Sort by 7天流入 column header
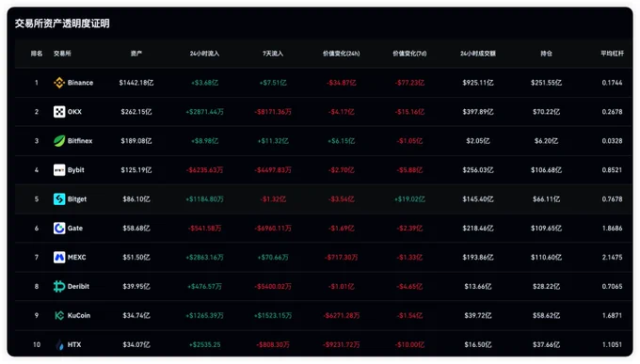This screenshot has width=640, height=364. click(x=273, y=54)
